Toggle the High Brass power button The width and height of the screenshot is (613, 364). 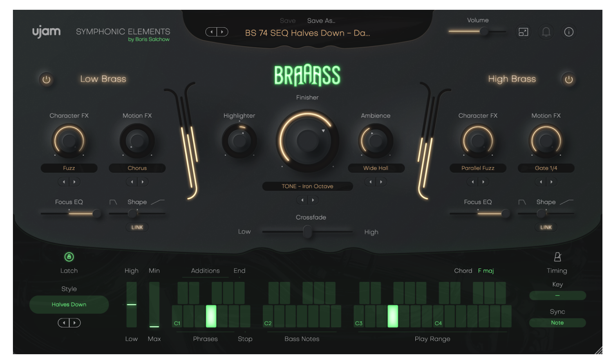[x=569, y=79]
